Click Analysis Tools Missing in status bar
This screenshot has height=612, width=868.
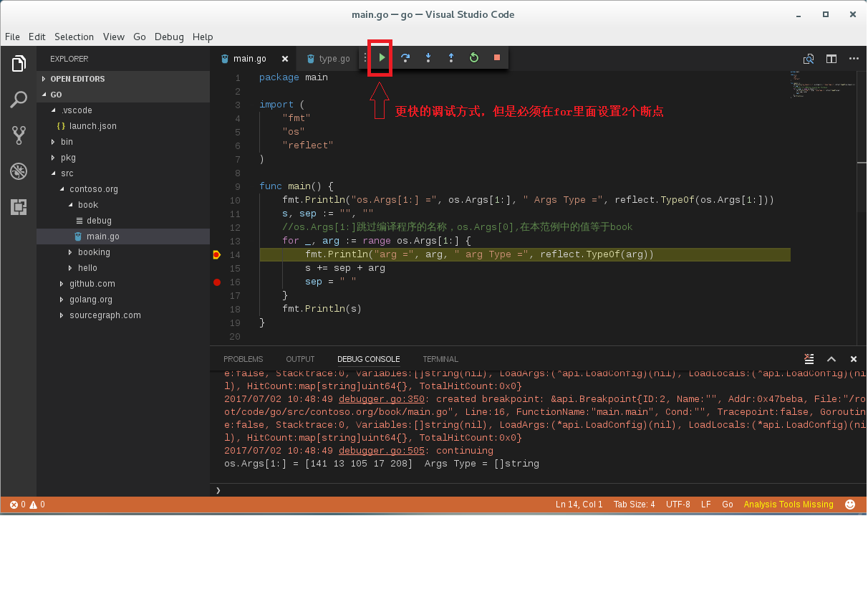(x=789, y=505)
